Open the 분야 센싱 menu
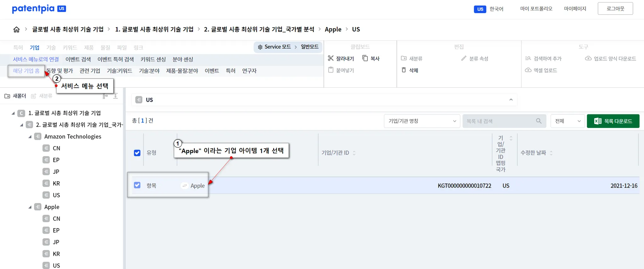 (x=183, y=59)
